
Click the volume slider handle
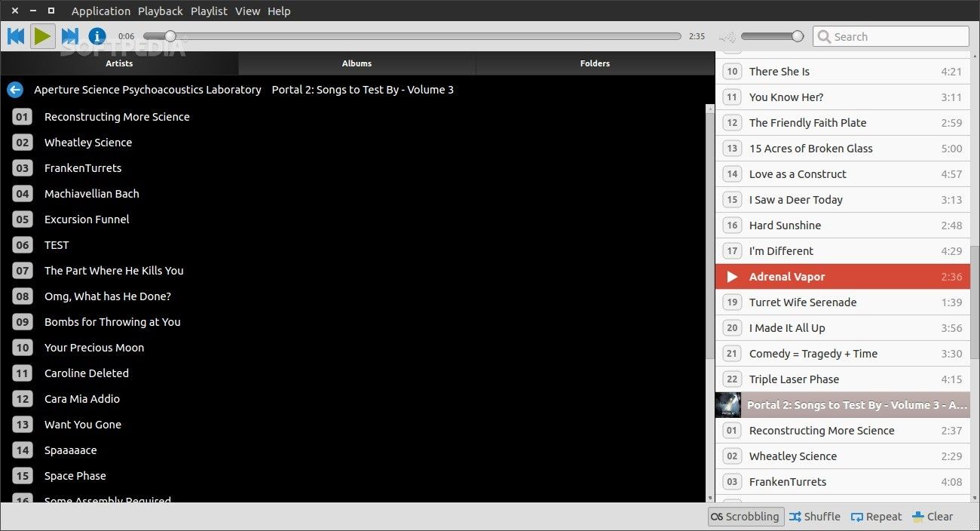pos(798,36)
